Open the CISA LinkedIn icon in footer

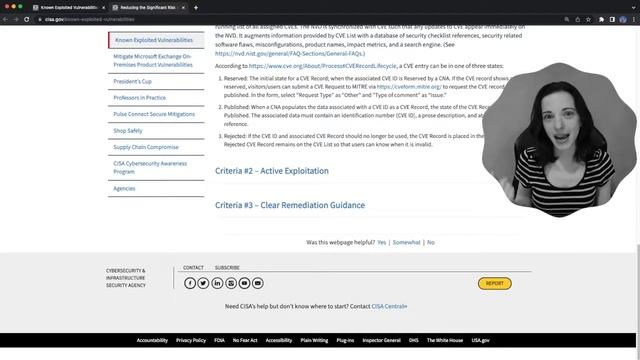pos(217,283)
